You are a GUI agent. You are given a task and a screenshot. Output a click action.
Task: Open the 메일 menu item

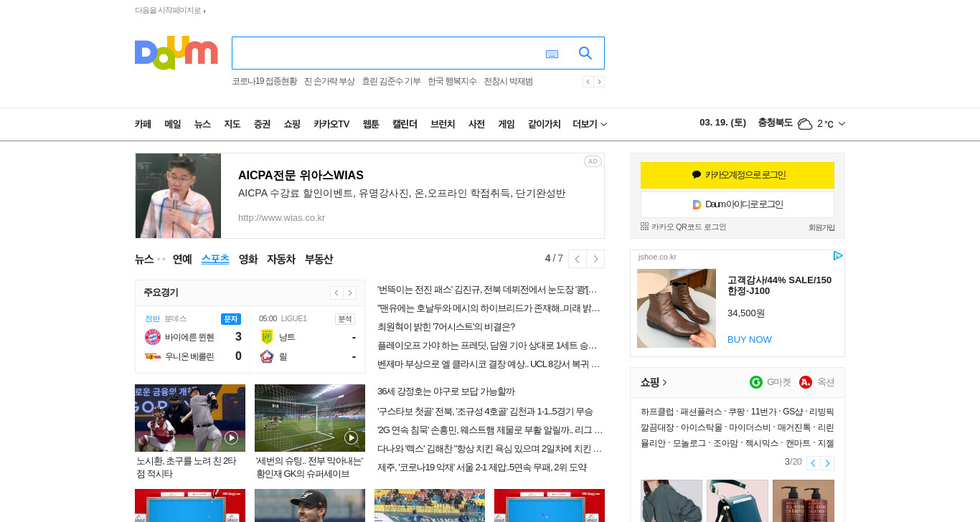[172, 124]
